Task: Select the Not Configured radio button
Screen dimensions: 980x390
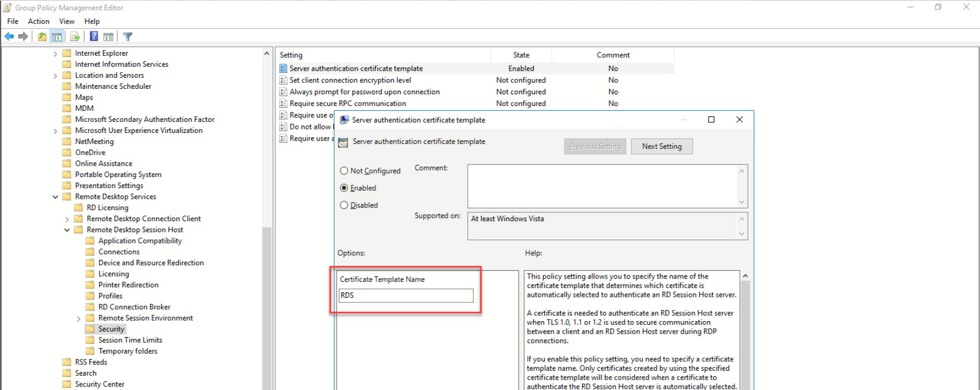Action: 344,171
